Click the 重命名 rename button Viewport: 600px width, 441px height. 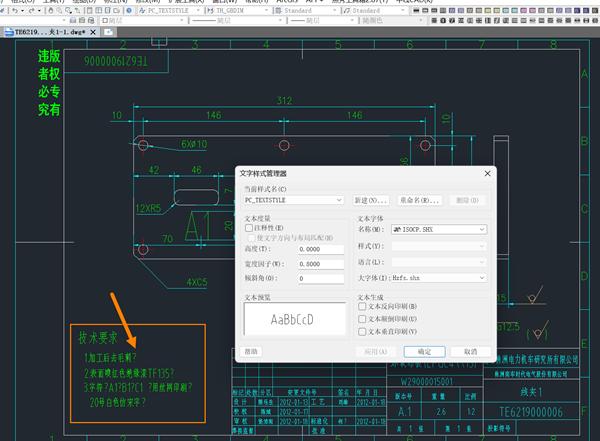coord(419,201)
